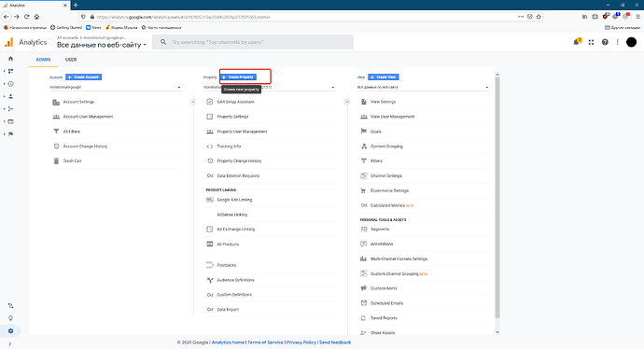Open Calculated Metrics

387,205
